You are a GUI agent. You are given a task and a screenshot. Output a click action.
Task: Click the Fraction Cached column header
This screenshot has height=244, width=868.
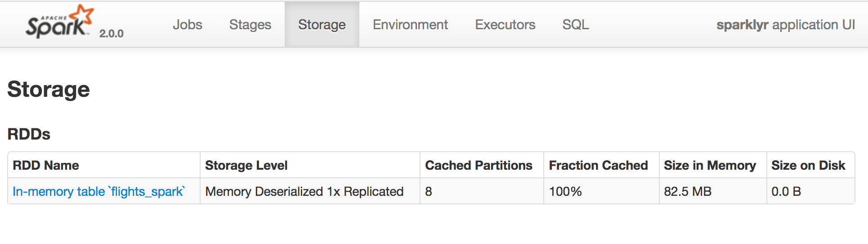[598, 166]
